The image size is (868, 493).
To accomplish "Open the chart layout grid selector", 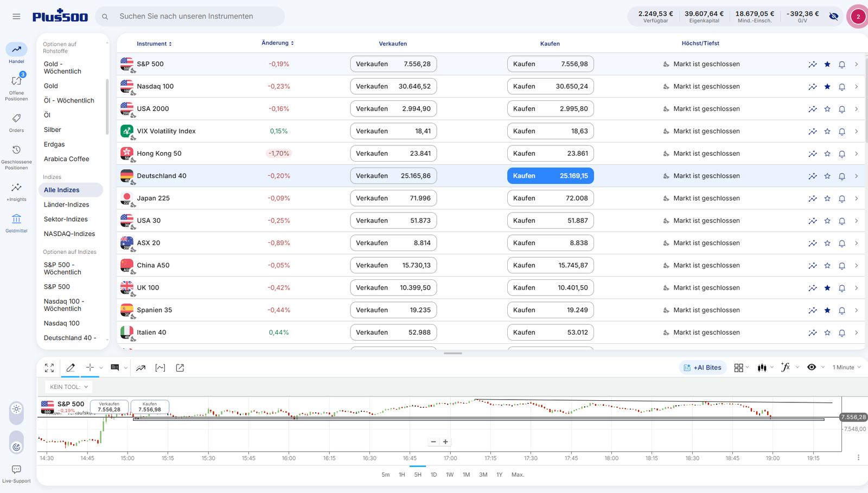I will [x=738, y=368].
